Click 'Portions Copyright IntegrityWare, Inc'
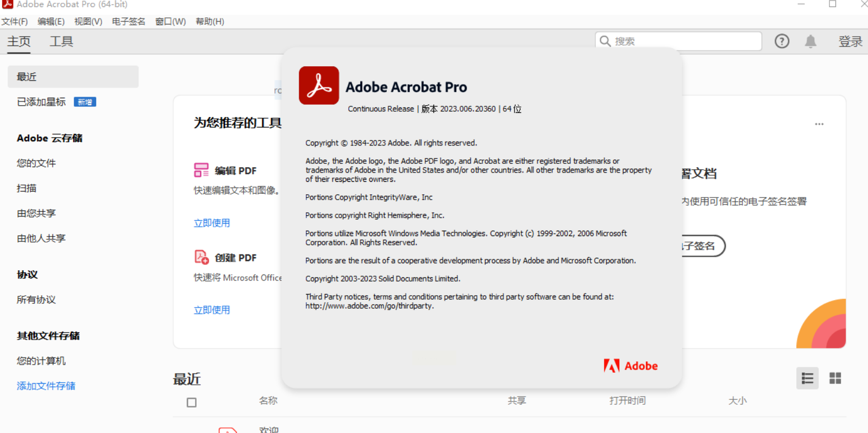 pyautogui.click(x=369, y=198)
